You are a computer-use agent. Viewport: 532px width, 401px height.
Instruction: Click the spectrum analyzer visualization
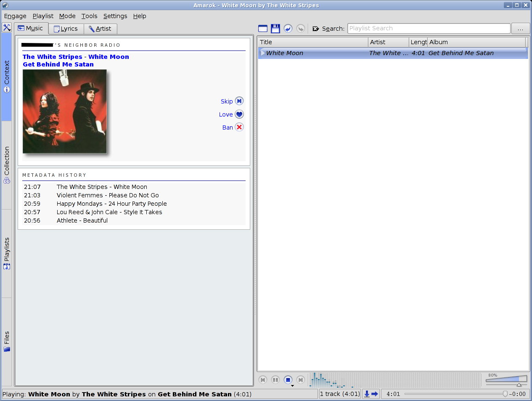tap(395, 380)
